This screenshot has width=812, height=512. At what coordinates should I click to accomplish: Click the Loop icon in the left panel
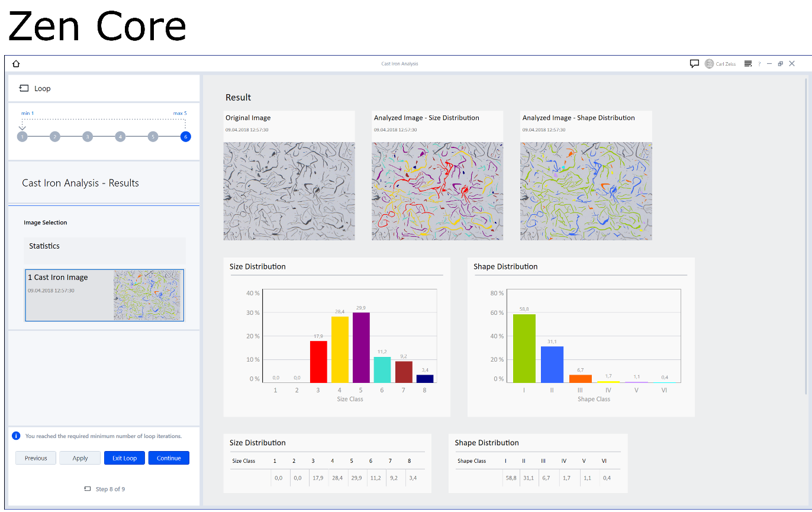[x=24, y=88]
